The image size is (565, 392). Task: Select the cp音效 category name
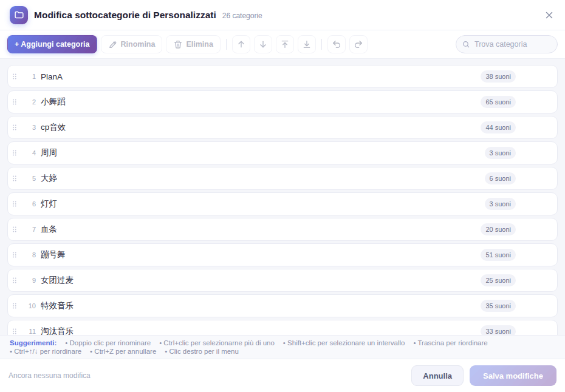53,127
